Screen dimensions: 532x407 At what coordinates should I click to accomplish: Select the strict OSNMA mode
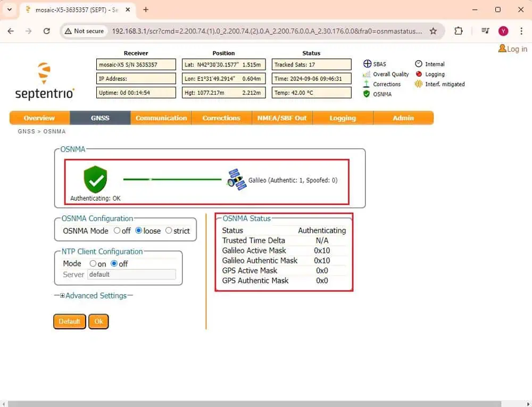170,231
